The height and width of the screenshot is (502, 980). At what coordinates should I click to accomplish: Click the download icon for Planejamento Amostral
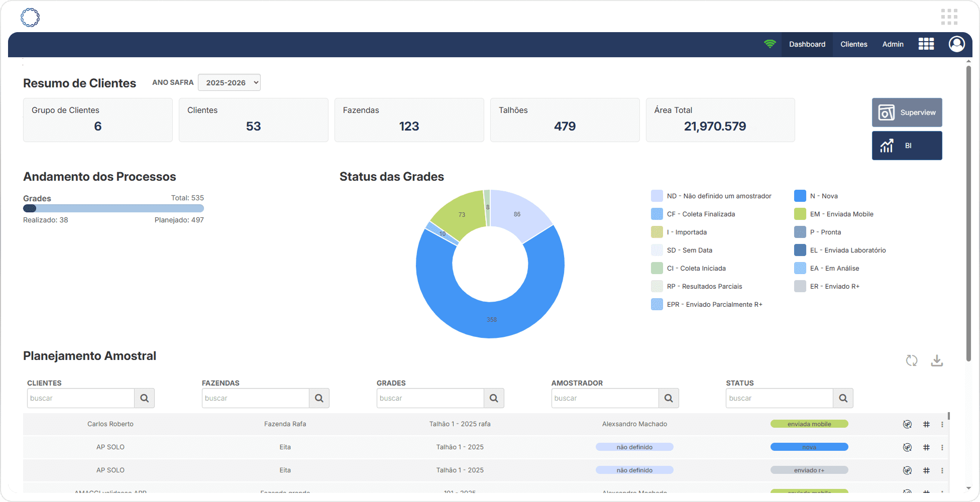tap(936, 360)
